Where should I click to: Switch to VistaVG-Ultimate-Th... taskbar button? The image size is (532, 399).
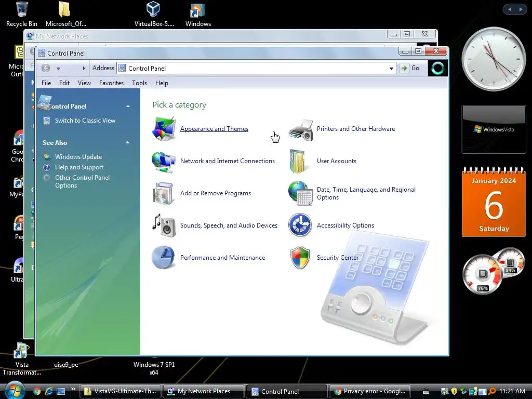[121, 391]
